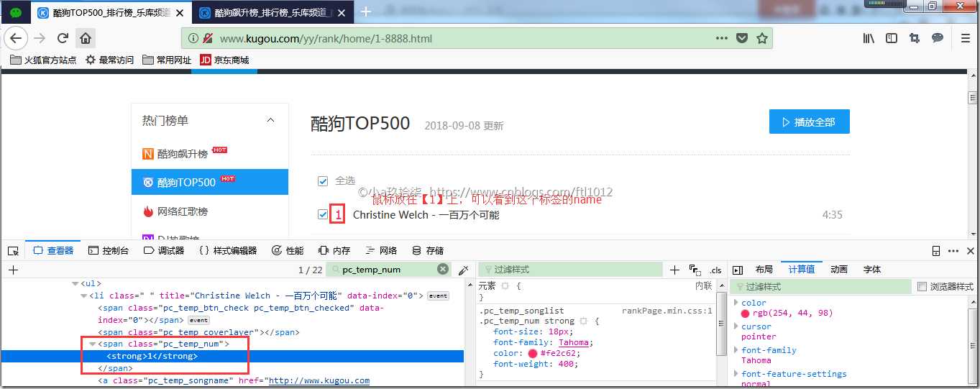The image size is (980, 389).
Task: Show site information in address bar
Action: click(193, 38)
